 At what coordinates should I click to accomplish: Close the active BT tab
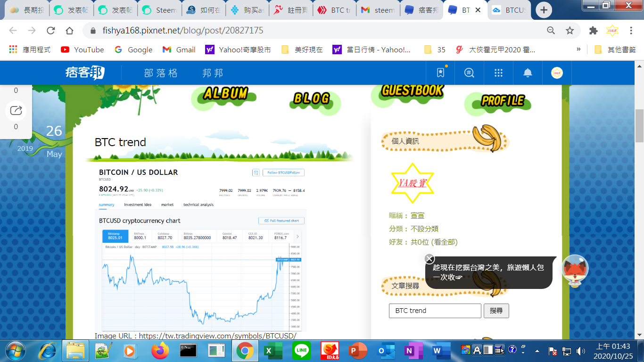(x=479, y=10)
